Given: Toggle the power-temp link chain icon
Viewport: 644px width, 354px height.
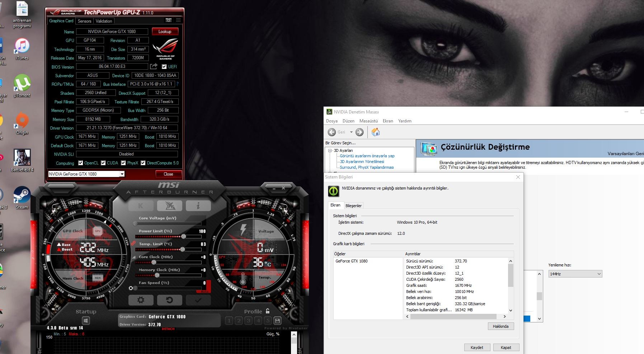Looking at the screenshot, I should (133, 243).
